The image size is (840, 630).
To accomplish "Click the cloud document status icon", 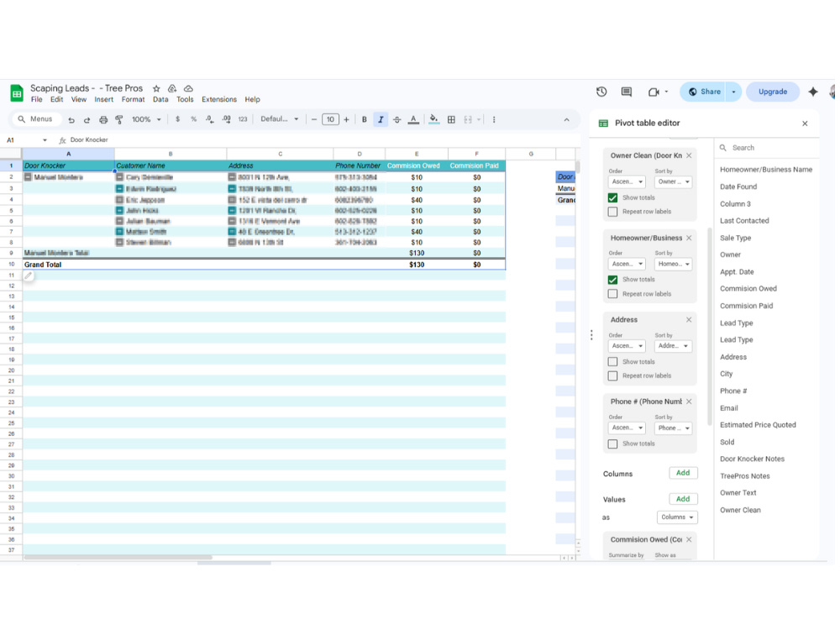I will pyautogui.click(x=188, y=88).
